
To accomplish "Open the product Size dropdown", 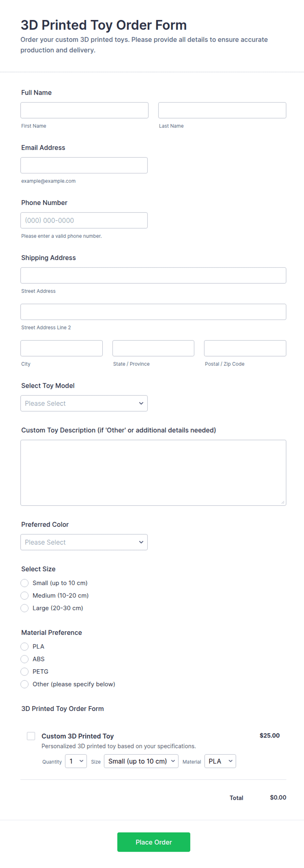I will click(x=141, y=761).
